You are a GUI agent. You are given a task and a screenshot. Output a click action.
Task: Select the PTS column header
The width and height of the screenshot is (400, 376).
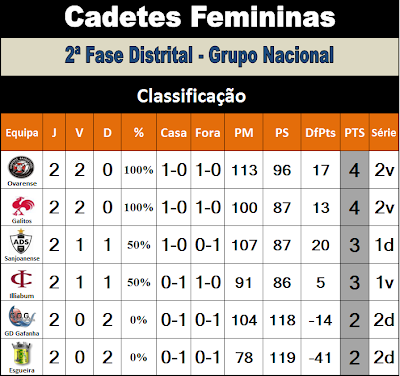tap(355, 133)
